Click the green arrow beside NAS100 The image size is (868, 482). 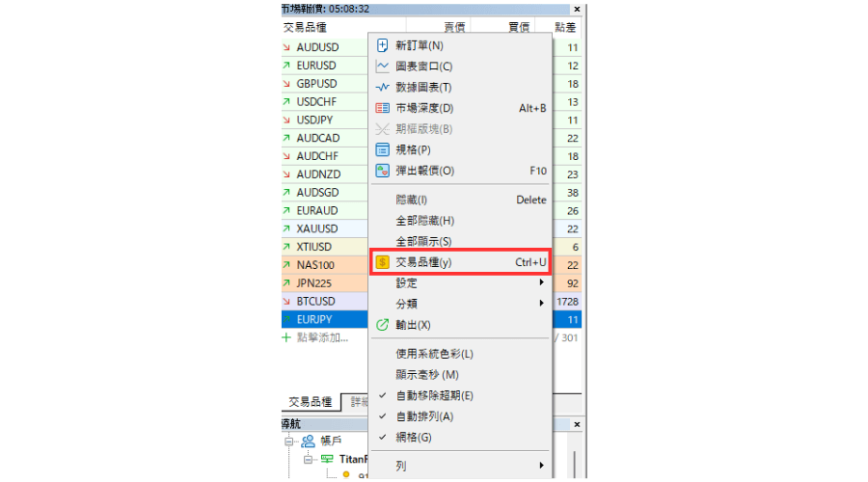tap(286, 265)
